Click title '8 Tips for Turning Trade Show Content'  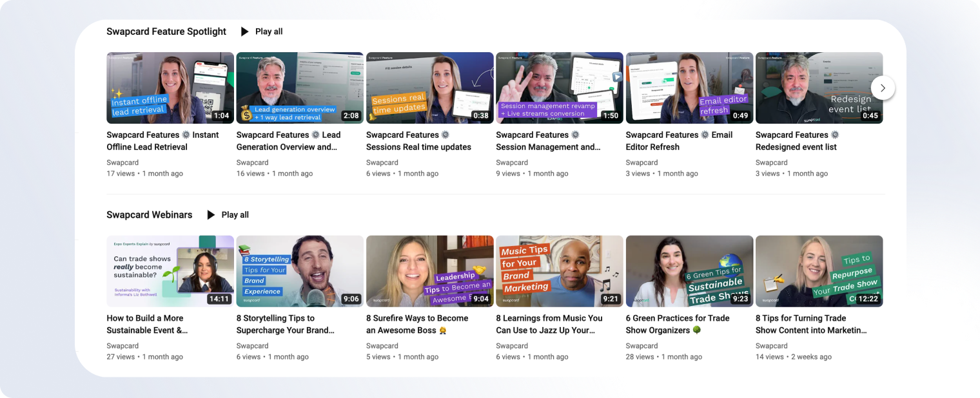point(811,324)
